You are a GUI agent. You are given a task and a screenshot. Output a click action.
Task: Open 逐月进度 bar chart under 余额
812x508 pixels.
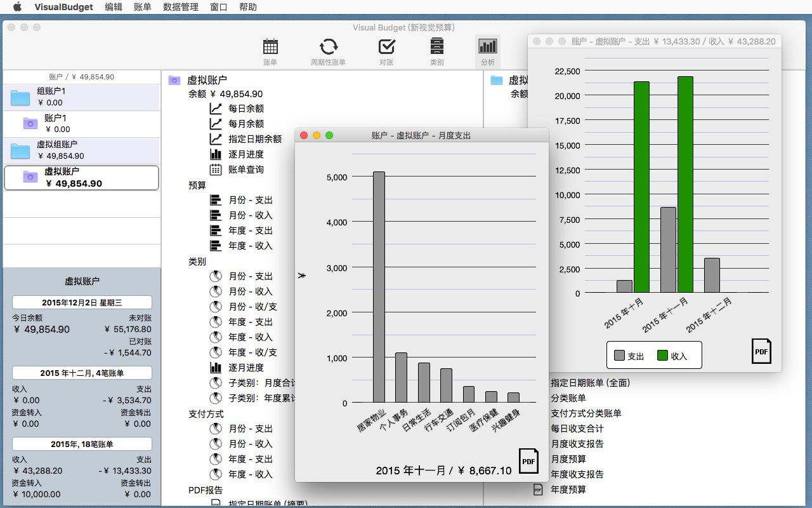click(216, 154)
